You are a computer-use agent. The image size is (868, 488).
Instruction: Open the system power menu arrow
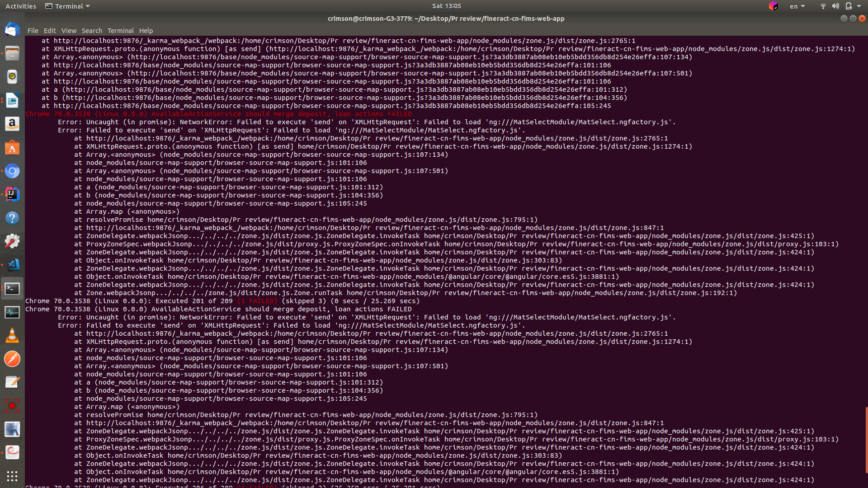pyautogui.click(x=859, y=6)
